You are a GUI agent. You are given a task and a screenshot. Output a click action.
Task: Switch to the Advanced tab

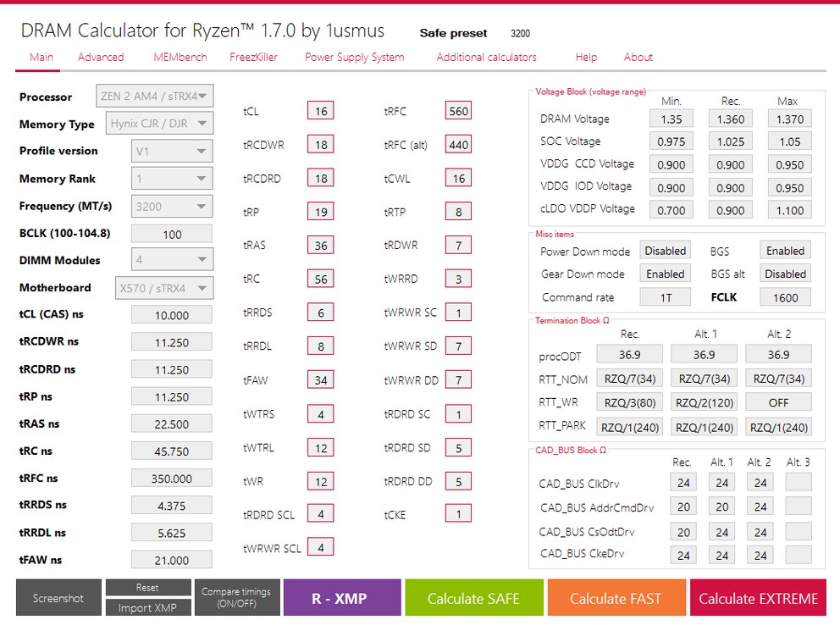(x=101, y=58)
